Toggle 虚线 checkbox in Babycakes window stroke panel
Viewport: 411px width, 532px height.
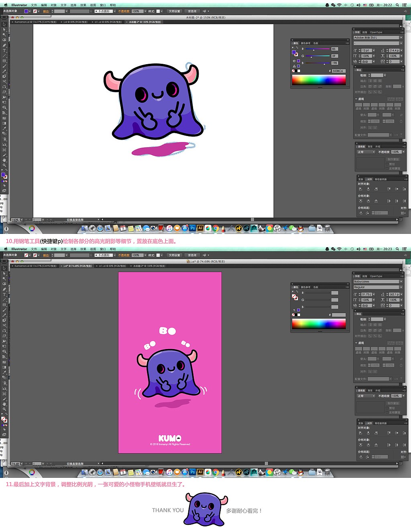tap(356, 343)
